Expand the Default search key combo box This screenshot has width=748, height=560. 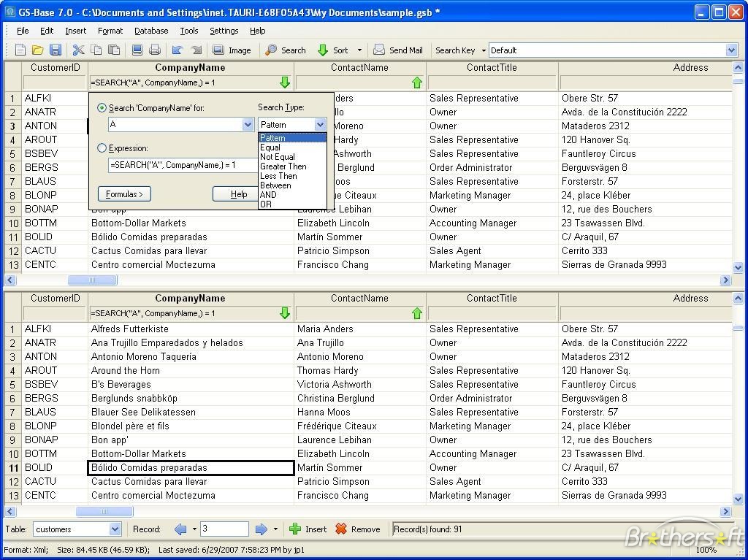[731, 50]
